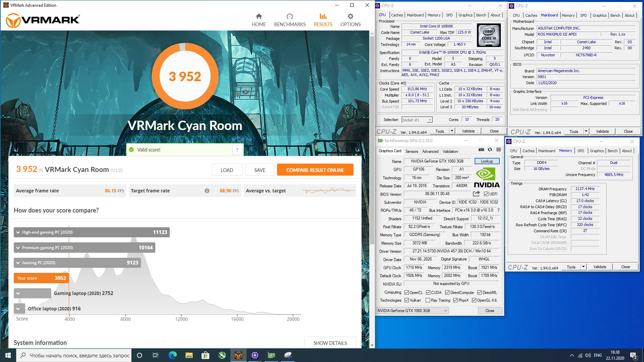Open GPU-Z hamburger menu icon
Viewport: 644px width, 362px height.
click(499, 150)
